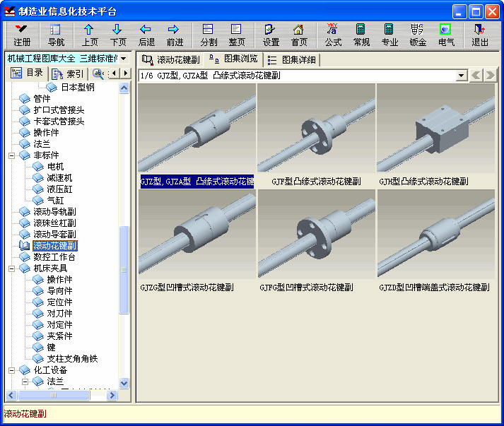Switch to the 索引 index tab

click(x=68, y=73)
